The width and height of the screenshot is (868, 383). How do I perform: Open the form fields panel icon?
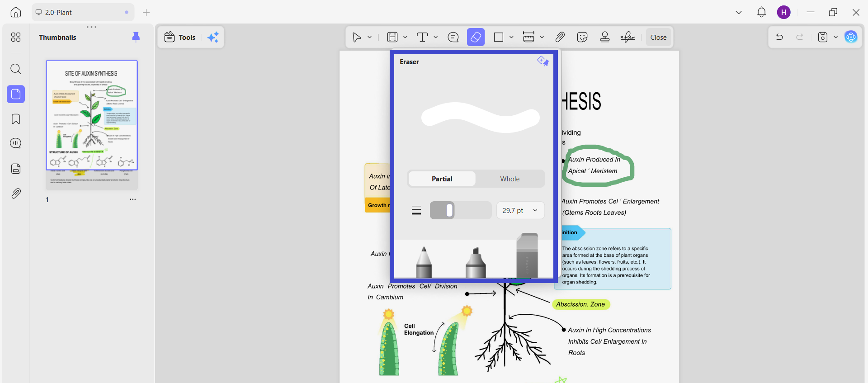click(x=16, y=169)
